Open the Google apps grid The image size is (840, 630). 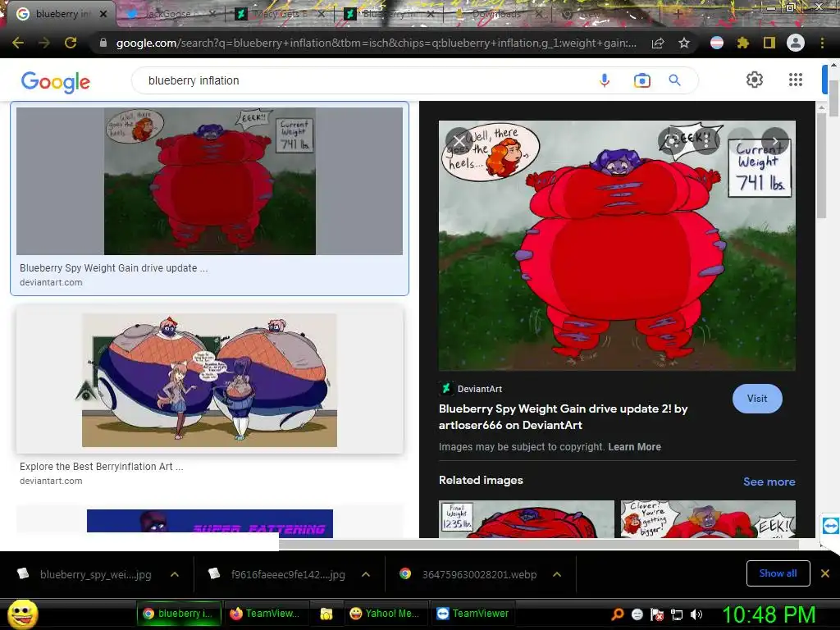pyautogui.click(x=796, y=80)
